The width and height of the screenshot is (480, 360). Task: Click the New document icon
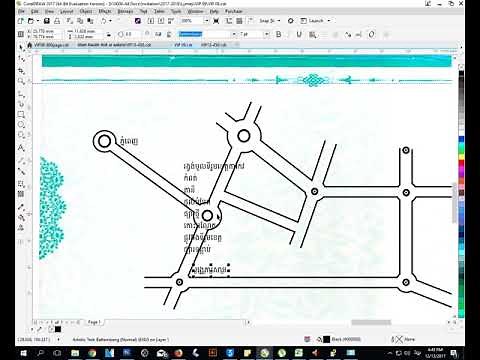(21, 21)
